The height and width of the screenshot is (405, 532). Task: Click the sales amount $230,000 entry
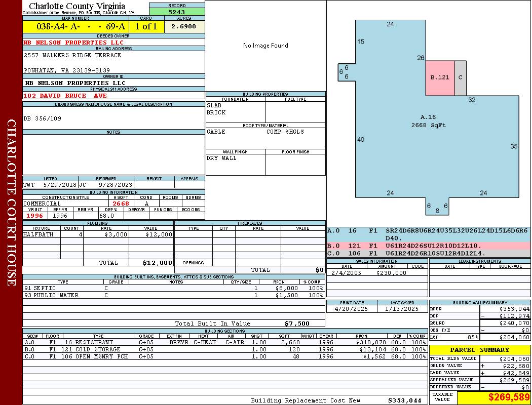391,273
